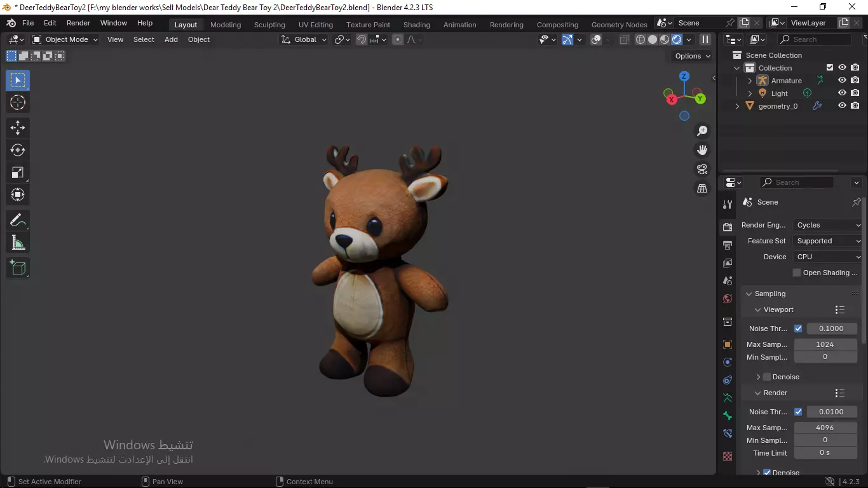Open the Render properties tab
The image size is (868, 488).
point(728,227)
